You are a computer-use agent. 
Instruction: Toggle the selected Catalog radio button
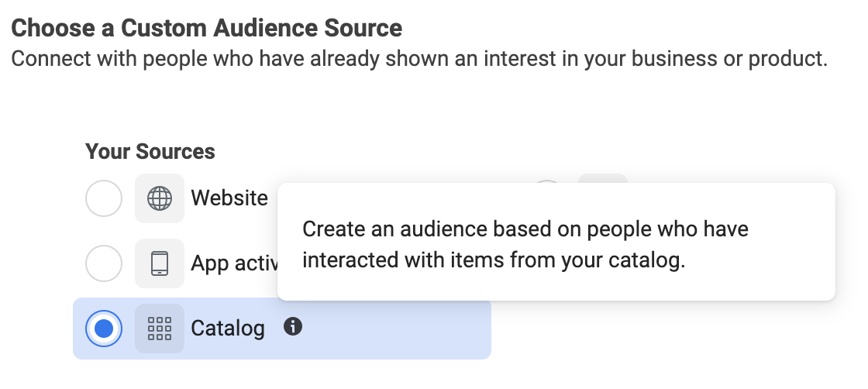(104, 329)
